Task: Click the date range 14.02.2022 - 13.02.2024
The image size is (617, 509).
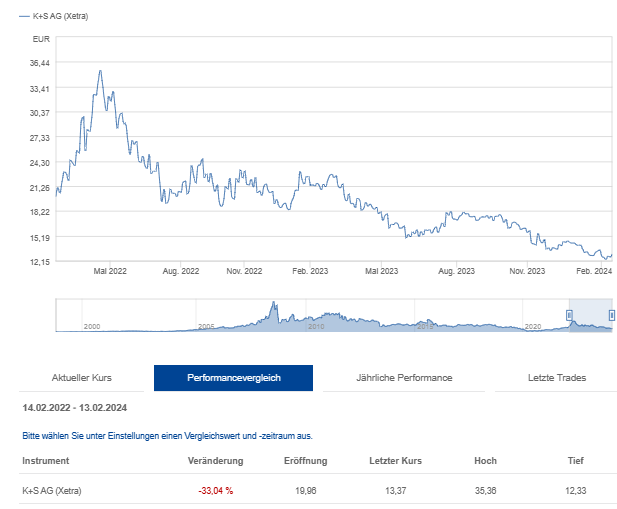Action: coord(74,408)
